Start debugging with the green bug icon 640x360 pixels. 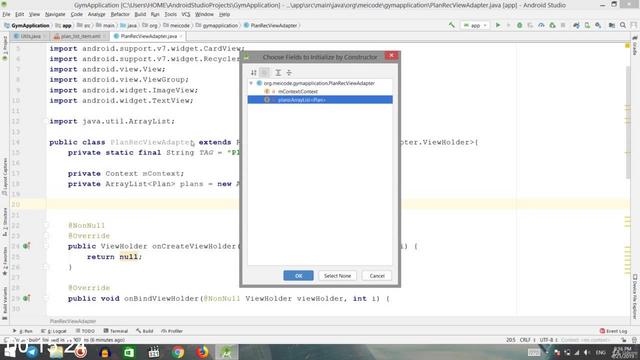[520, 25]
